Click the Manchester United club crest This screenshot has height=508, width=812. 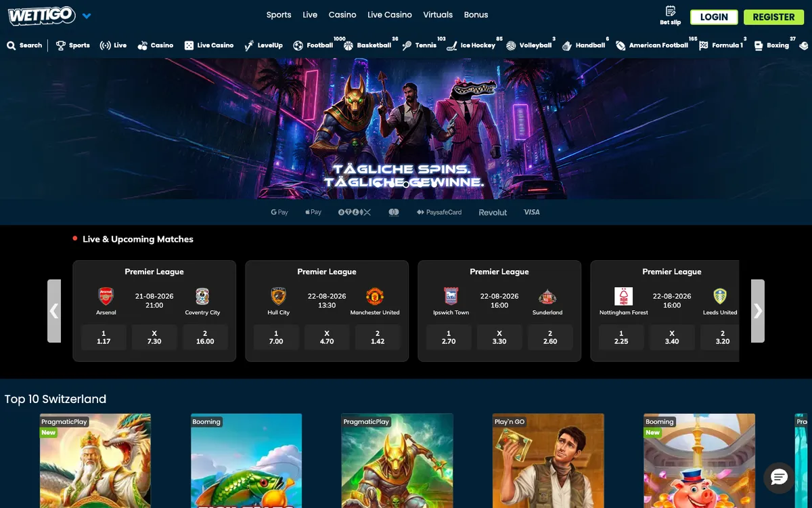(375, 297)
